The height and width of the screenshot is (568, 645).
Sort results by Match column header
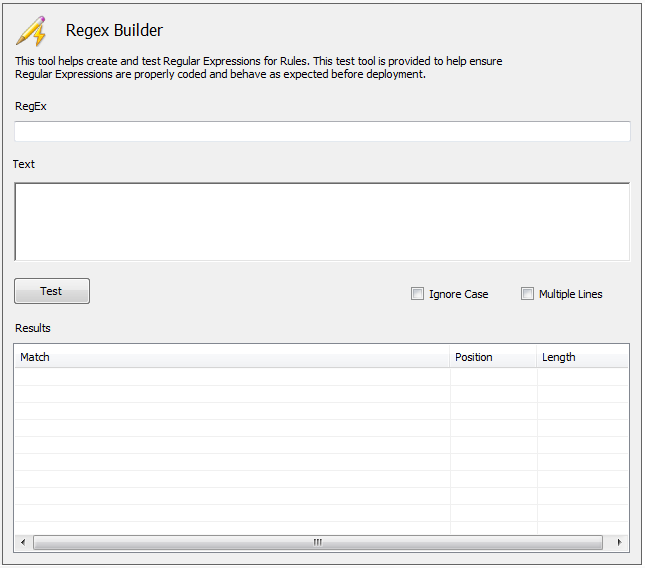pos(232,357)
